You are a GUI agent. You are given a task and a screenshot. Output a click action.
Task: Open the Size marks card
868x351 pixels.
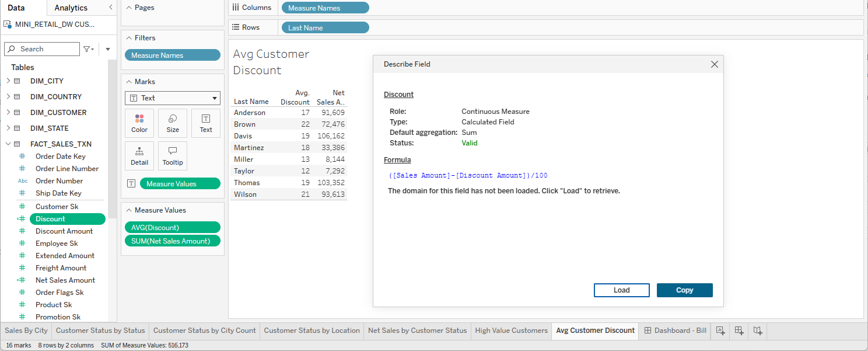[173, 123]
